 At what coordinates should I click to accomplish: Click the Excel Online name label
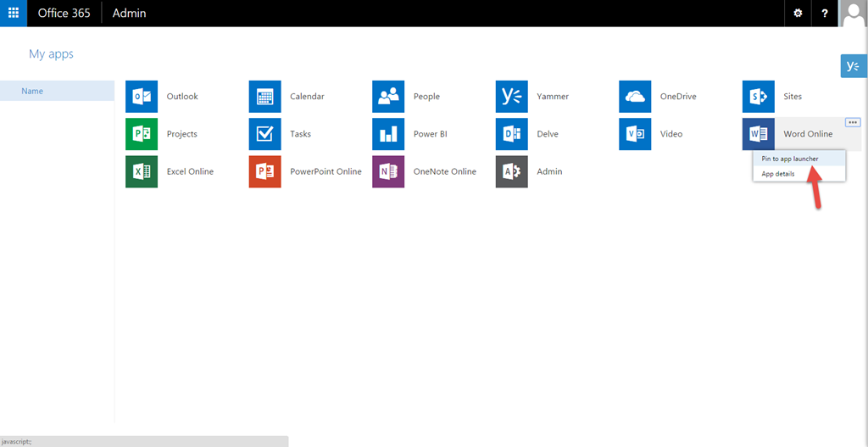coord(191,171)
